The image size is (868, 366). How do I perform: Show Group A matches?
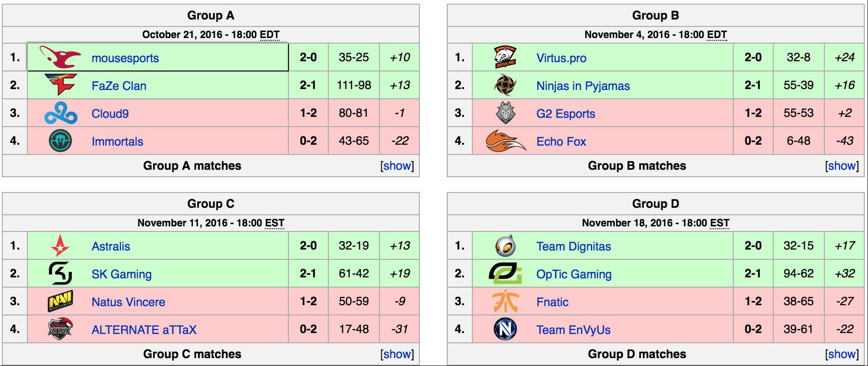tap(397, 166)
